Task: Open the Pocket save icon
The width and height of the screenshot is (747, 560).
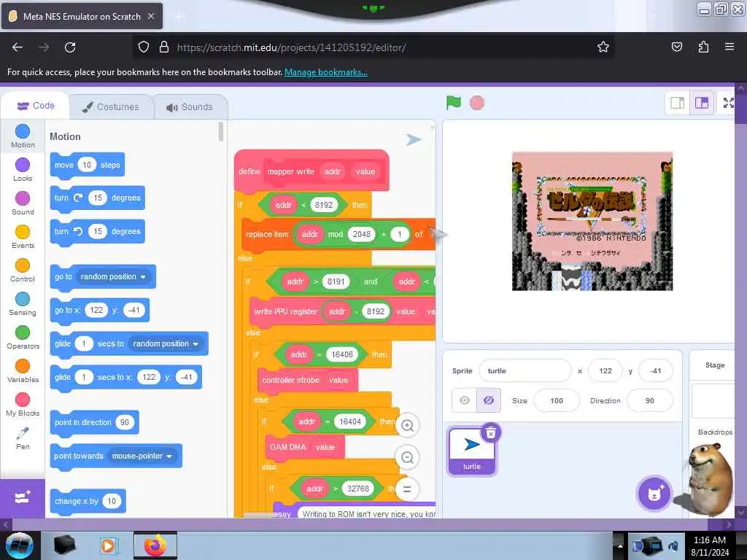Action: pos(676,47)
